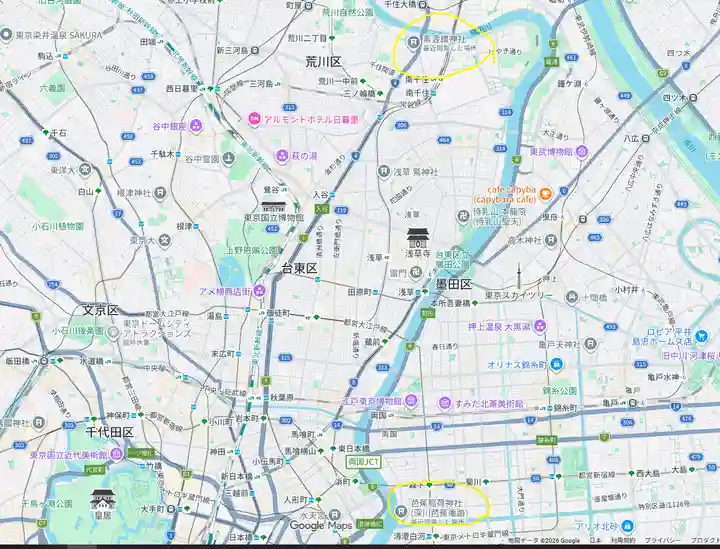Click the 地図データ ©2026 Google attribution
This screenshot has width=720, height=549.
tap(543, 540)
